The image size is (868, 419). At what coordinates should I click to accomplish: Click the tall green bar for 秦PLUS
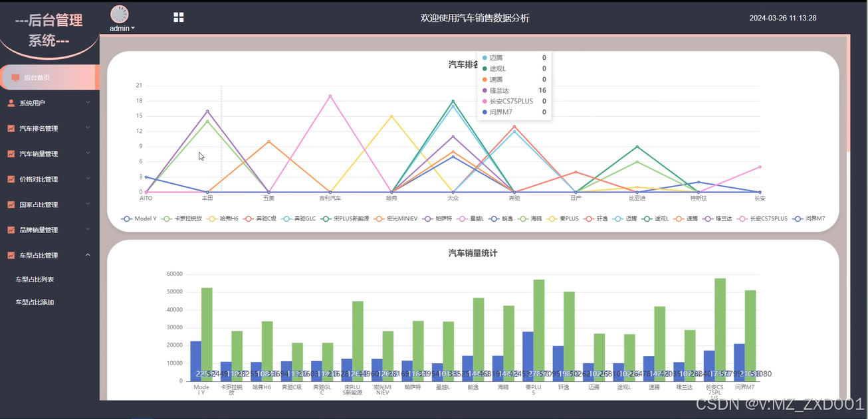pos(539,330)
